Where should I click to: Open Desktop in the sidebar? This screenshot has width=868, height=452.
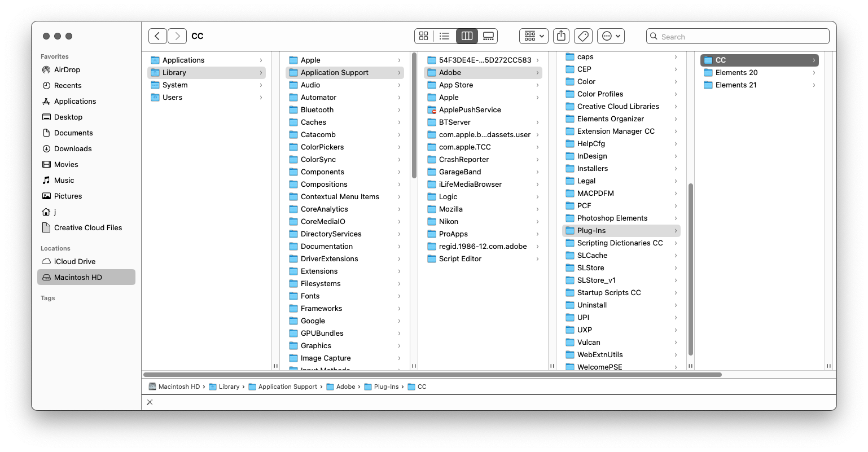point(86,117)
